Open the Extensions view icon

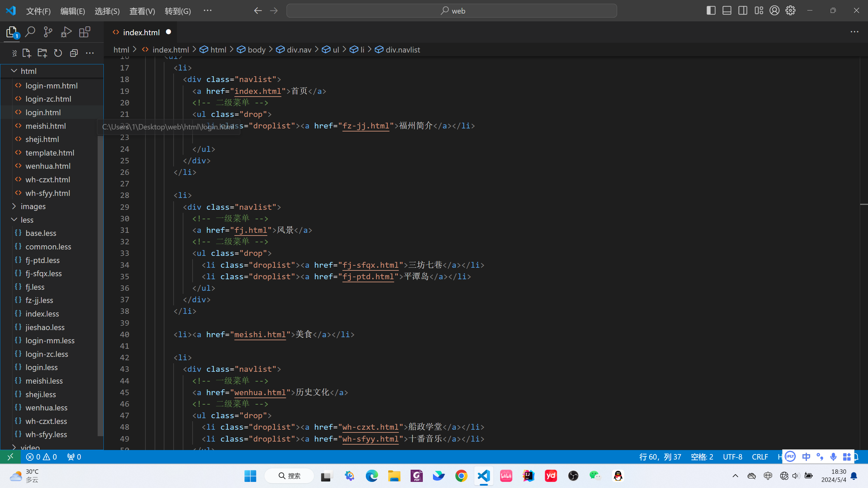click(x=84, y=32)
